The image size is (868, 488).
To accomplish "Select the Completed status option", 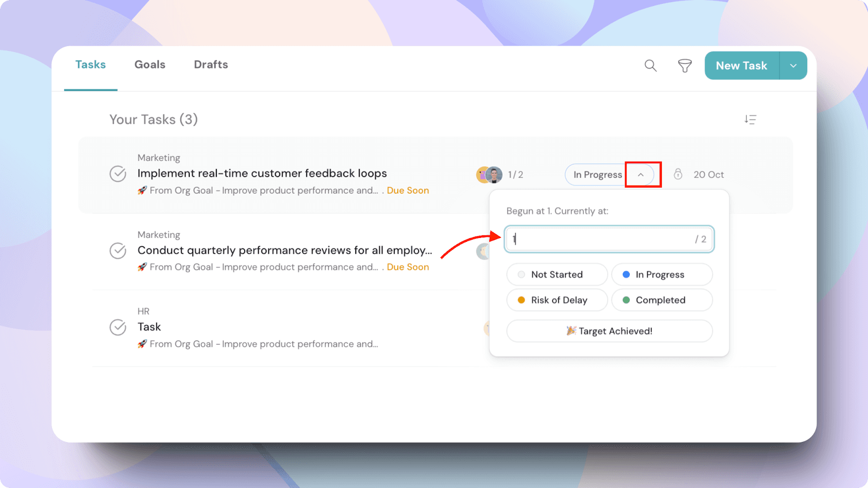I will pyautogui.click(x=661, y=300).
